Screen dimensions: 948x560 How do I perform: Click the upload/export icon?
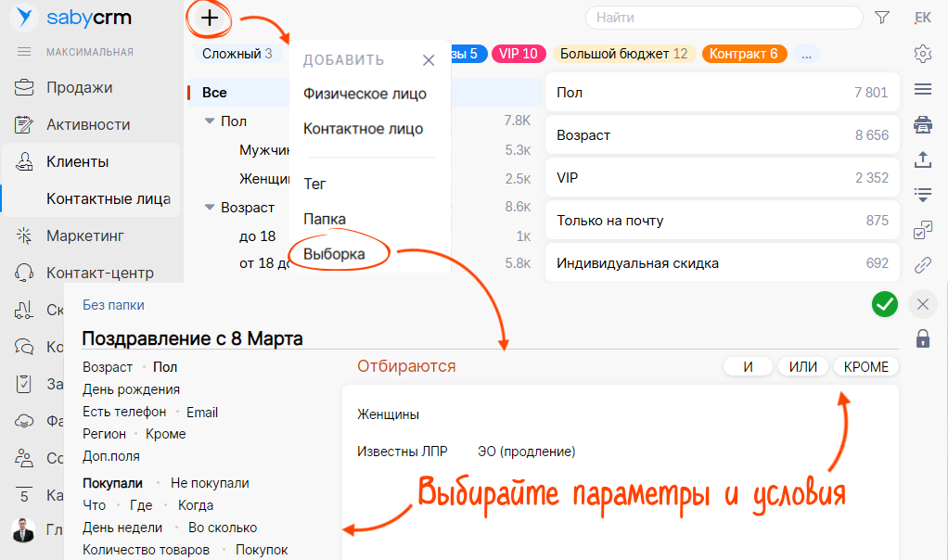click(922, 159)
